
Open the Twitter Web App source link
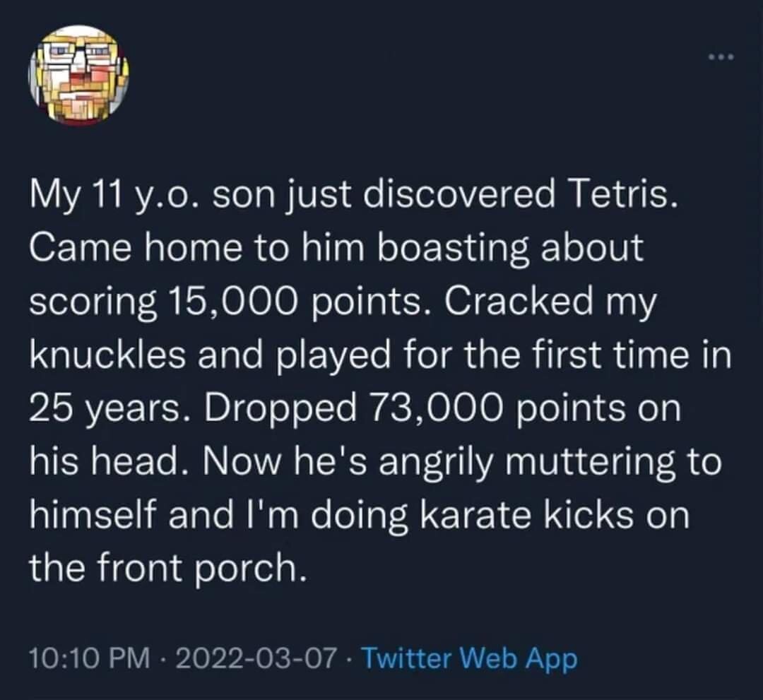coord(471,659)
